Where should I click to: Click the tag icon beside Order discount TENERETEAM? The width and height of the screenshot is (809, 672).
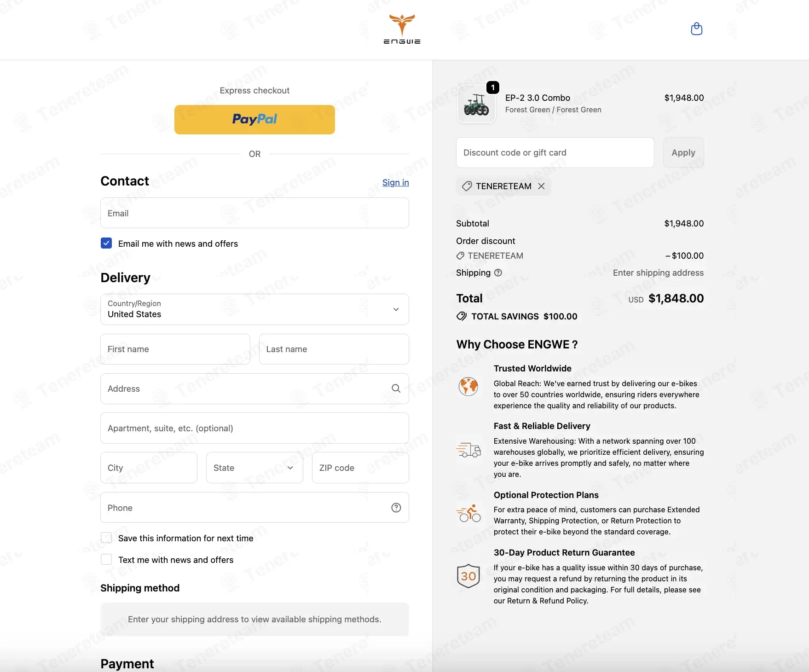[x=460, y=255]
